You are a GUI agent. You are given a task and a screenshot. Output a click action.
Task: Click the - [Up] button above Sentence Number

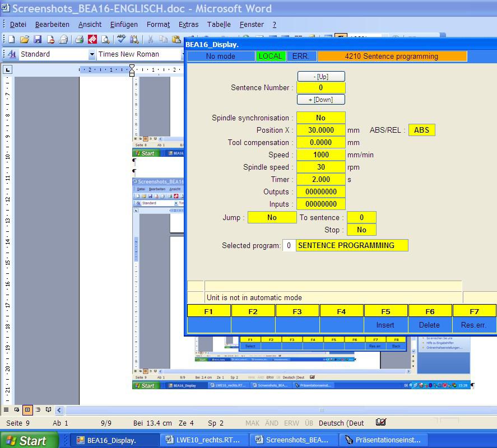(321, 76)
